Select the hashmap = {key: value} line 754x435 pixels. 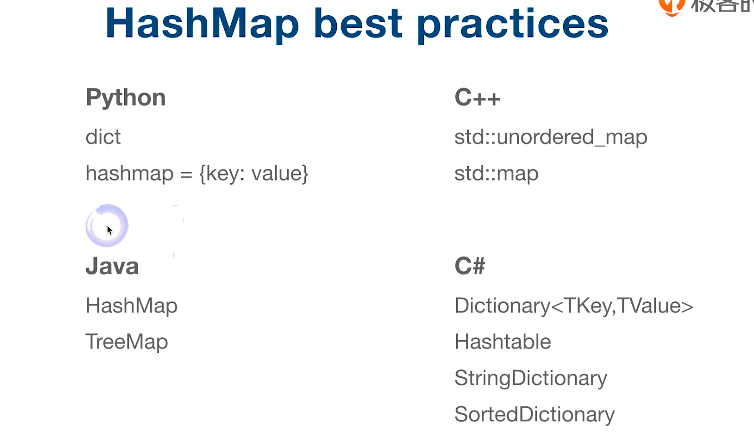click(x=197, y=174)
